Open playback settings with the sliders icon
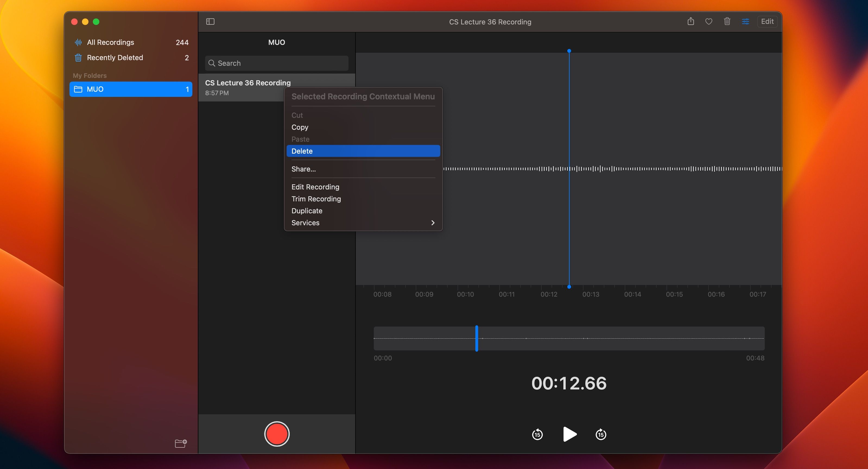 coord(746,21)
